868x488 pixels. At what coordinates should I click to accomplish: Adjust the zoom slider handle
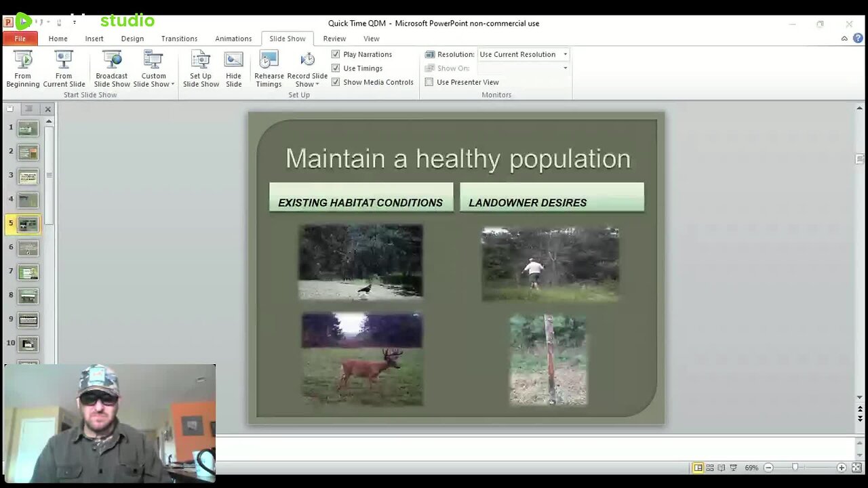coord(795,468)
